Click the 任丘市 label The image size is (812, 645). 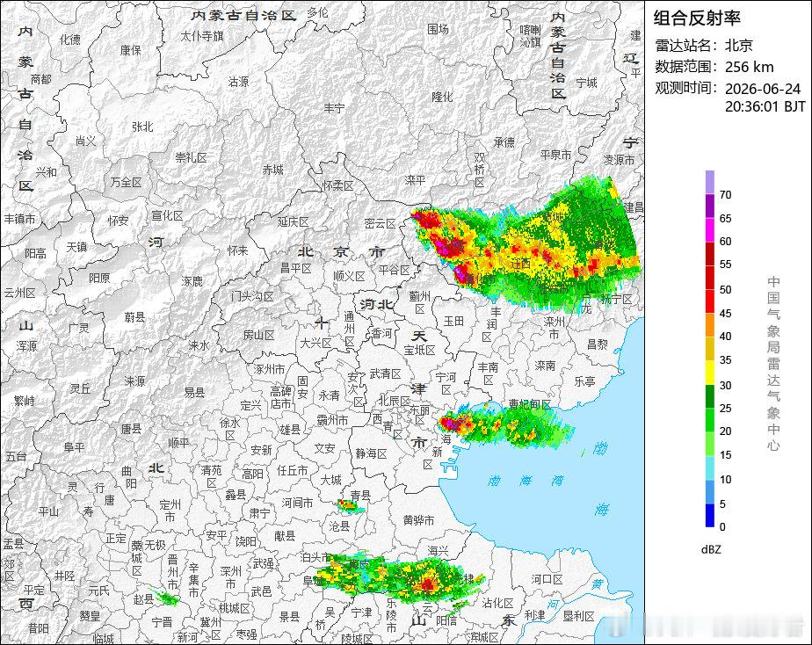point(292,470)
